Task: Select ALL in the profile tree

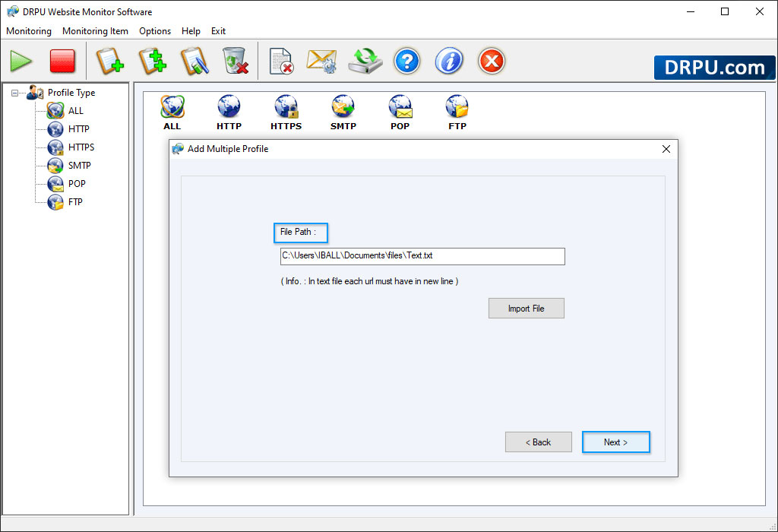Action: tap(75, 111)
